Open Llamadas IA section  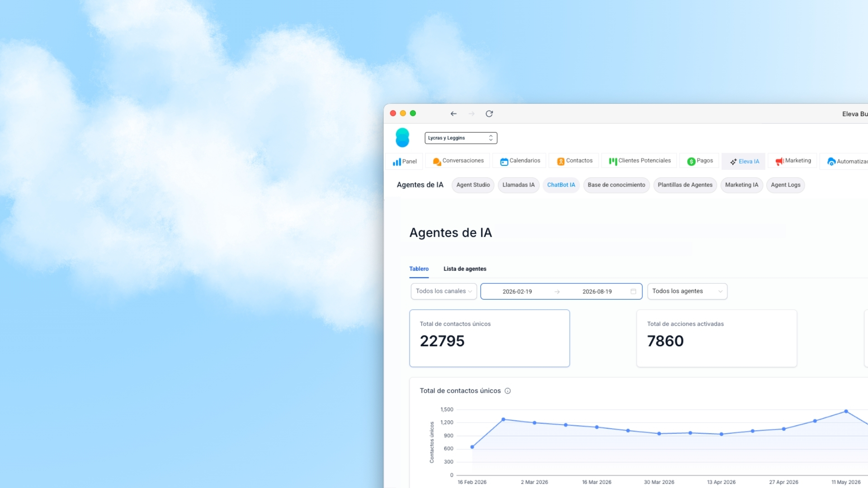click(519, 185)
